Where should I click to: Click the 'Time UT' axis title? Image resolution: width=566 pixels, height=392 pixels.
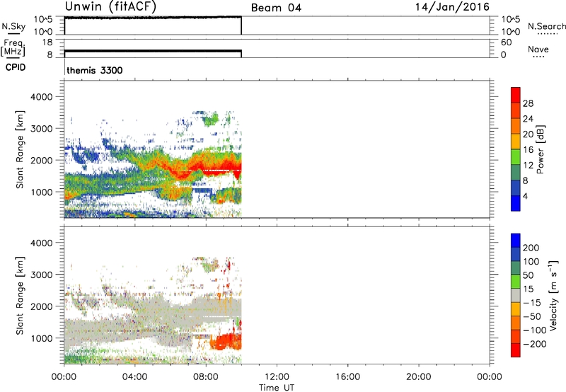pyautogui.click(x=277, y=388)
